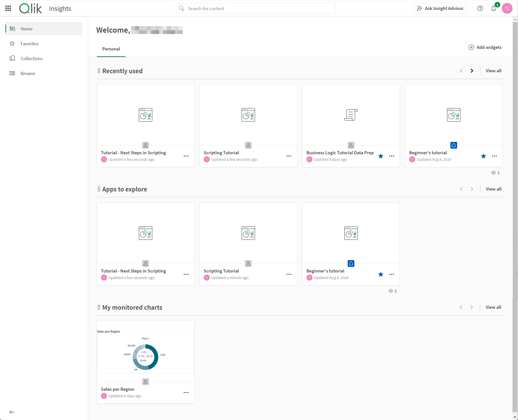This screenshot has width=518, height=420.
Task: Select the Personal tab
Action: (111, 48)
